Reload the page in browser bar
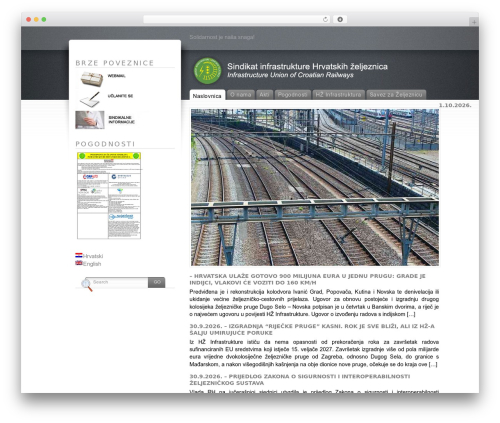This screenshot has width=500, height=423. click(x=325, y=19)
